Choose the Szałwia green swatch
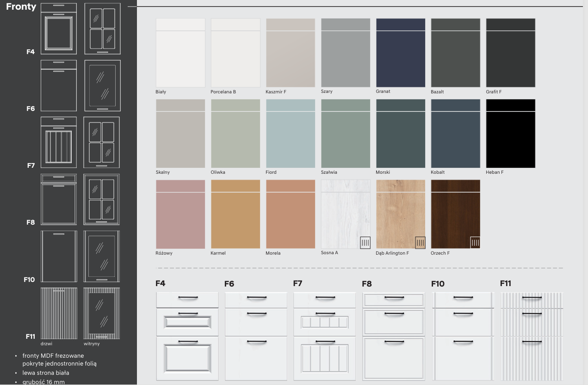The height and width of the screenshot is (385, 588). point(346,134)
